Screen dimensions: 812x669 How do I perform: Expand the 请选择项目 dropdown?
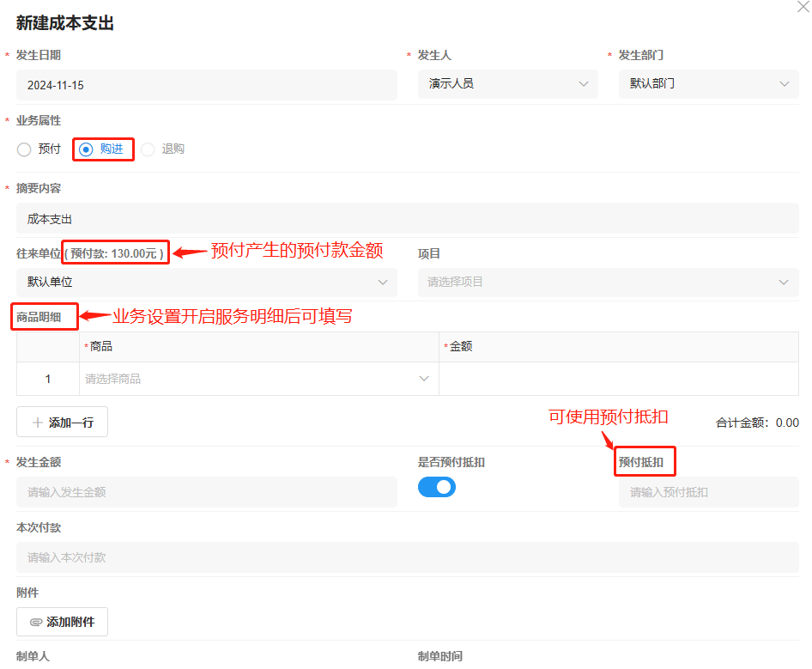[x=608, y=282]
